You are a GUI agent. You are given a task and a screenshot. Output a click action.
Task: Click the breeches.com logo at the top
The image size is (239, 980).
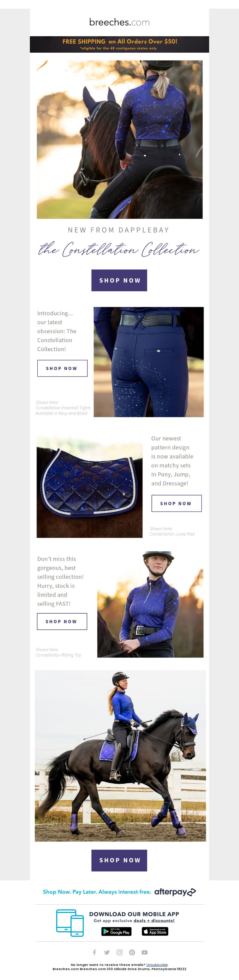tap(119, 22)
